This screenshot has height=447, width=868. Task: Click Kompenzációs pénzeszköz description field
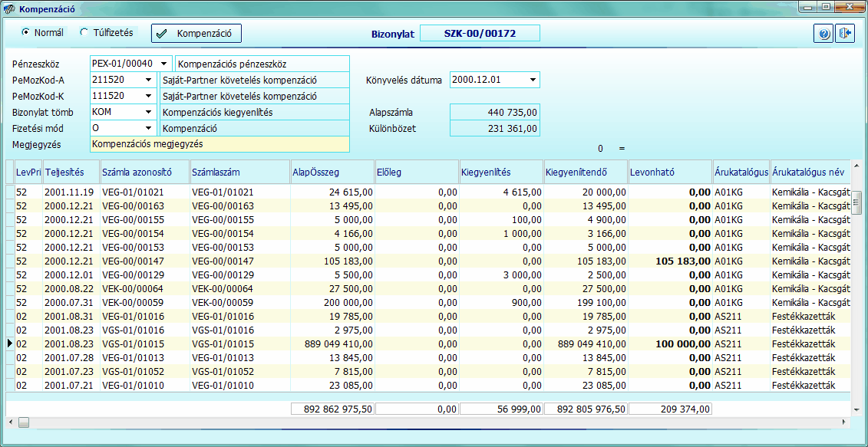pos(262,64)
